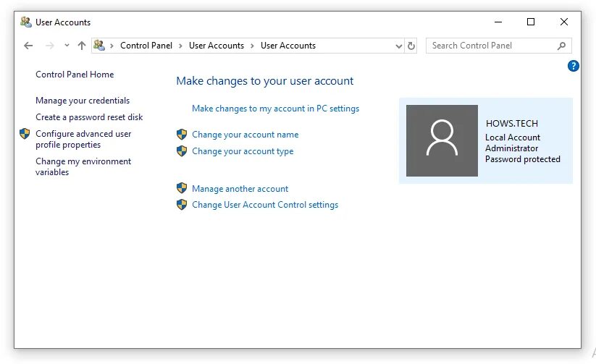The image size is (596, 364).
Task: Select first User Accounts breadcrumb item
Action: pos(216,46)
